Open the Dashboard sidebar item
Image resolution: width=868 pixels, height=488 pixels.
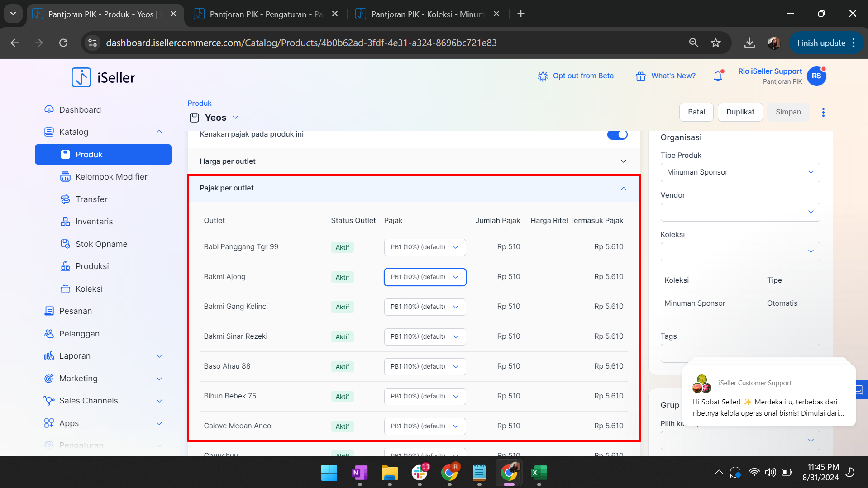click(x=80, y=110)
